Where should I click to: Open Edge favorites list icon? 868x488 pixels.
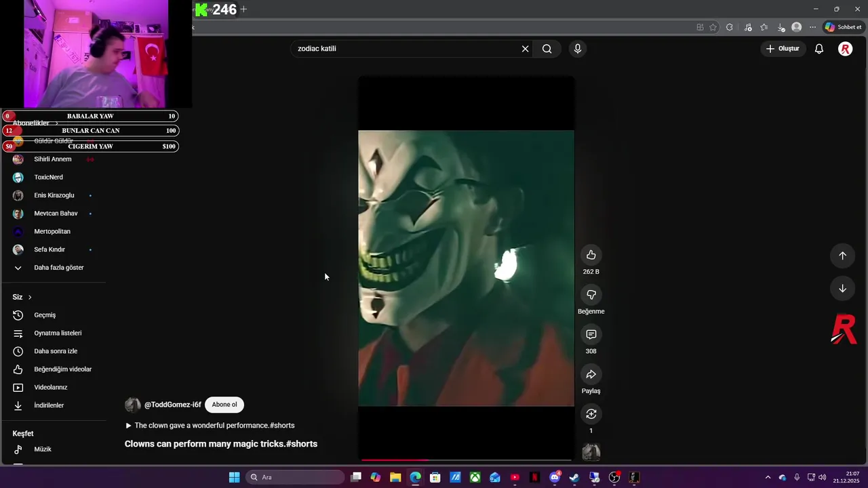(764, 27)
